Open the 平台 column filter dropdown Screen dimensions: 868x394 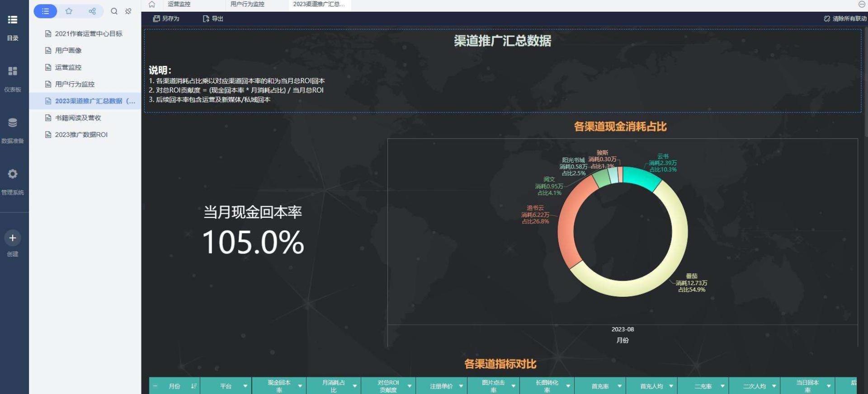[245, 386]
